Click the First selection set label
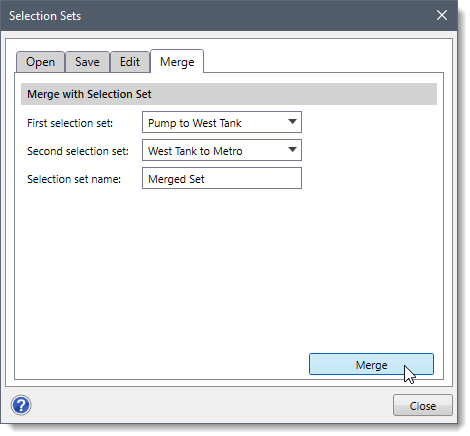The height and width of the screenshot is (436, 470). click(70, 123)
